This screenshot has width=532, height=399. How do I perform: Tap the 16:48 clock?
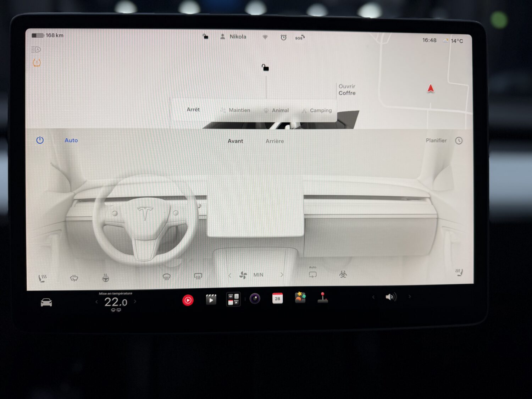click(429, 40)
